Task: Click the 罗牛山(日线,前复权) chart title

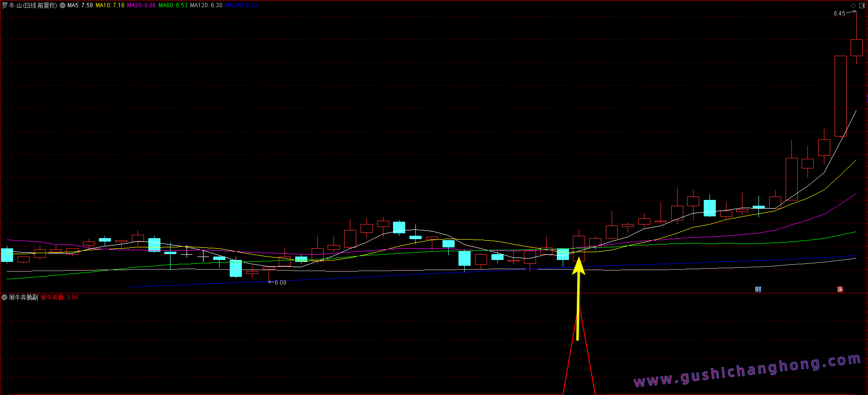Action: point(29,5)
